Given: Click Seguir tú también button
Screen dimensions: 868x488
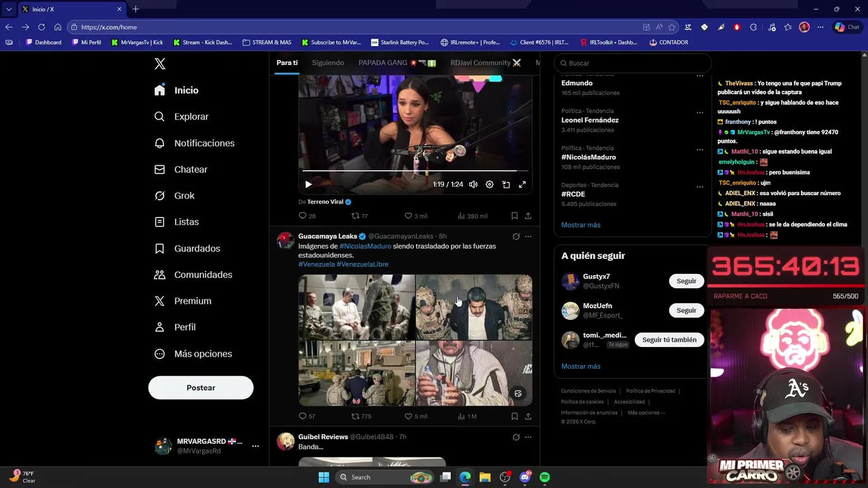Looking at the screenshot, I should (x=669, y=340).
